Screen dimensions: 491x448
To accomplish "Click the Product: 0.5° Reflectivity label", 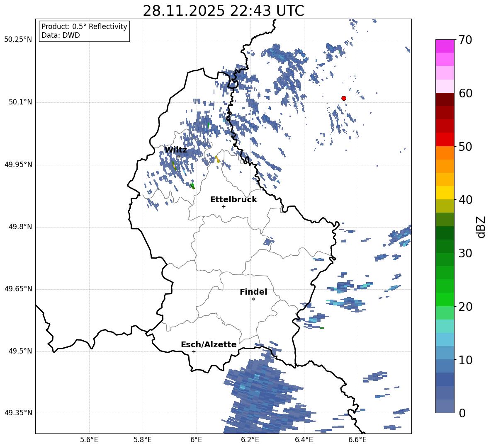I will point(84,27).
